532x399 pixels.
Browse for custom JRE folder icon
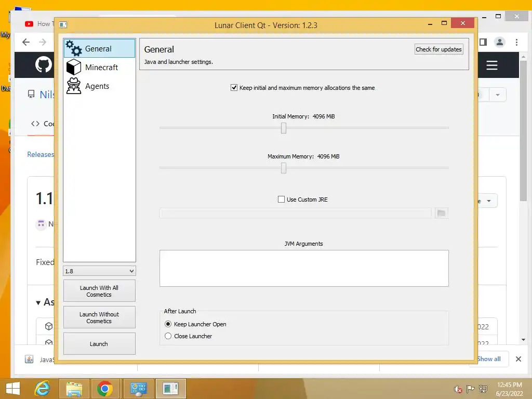pos(442,213)
